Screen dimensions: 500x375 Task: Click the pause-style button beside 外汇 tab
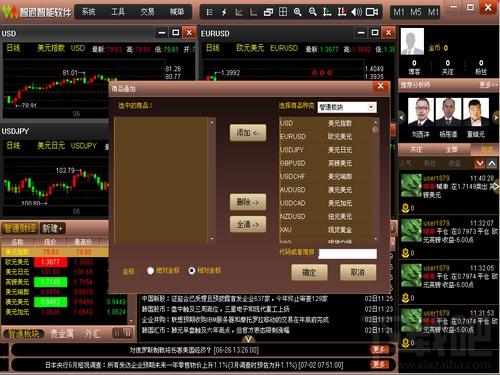(122, 333)
